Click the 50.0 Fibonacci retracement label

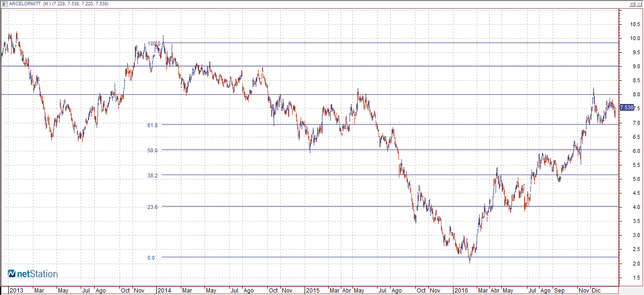153,150
